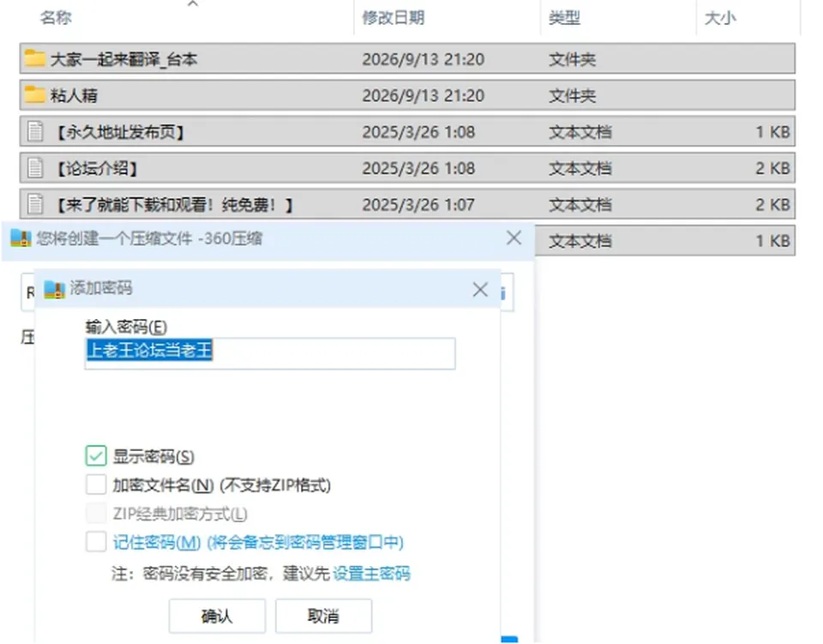
Task: Toggle the ZIP经典加密方式(L) checkbox
Action: coord(96,513)
